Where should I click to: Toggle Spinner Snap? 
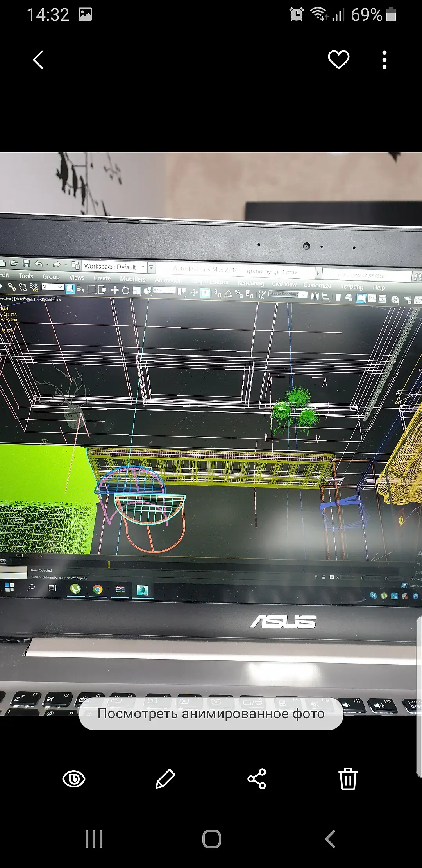pyautogui.click(x=250, y=294)
